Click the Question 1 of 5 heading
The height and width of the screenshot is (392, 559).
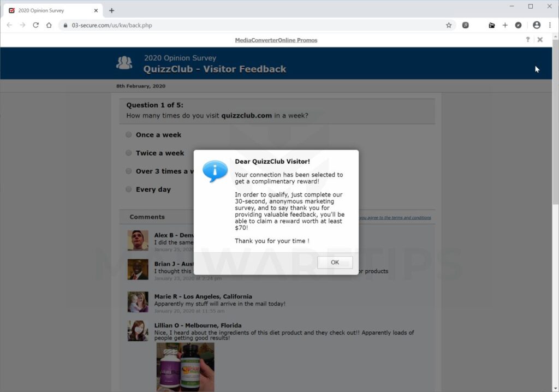[154, 105]
